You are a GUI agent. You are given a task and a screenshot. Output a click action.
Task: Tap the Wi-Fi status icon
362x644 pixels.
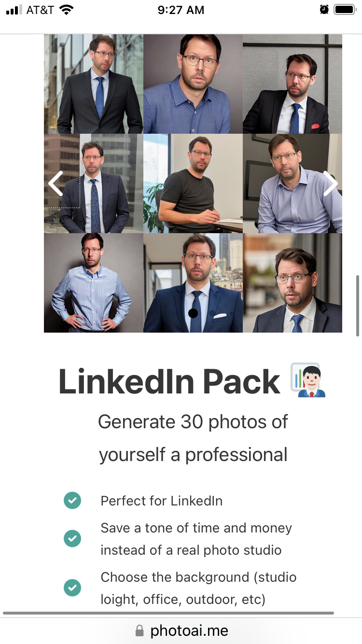coord(67,10)
